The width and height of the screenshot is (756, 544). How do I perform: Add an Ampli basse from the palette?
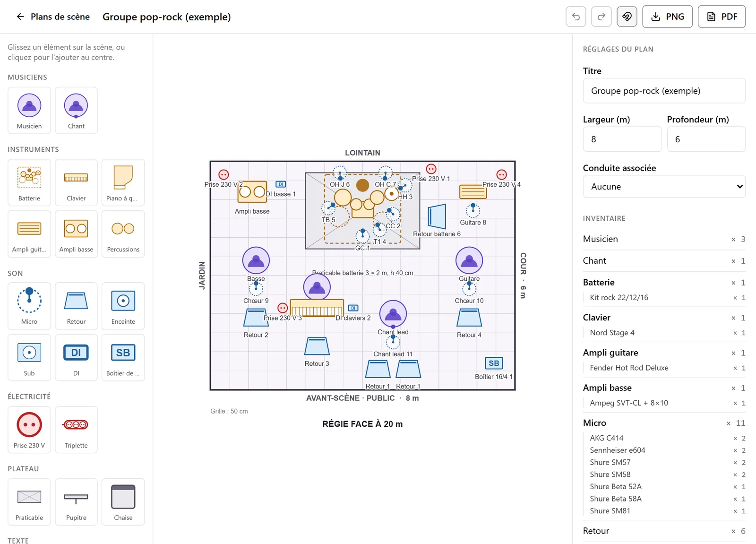[76, 234]
